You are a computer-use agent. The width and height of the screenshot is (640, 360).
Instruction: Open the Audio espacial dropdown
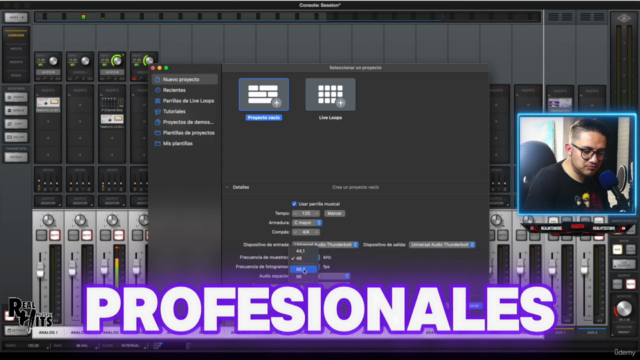(x=334, y=276)
